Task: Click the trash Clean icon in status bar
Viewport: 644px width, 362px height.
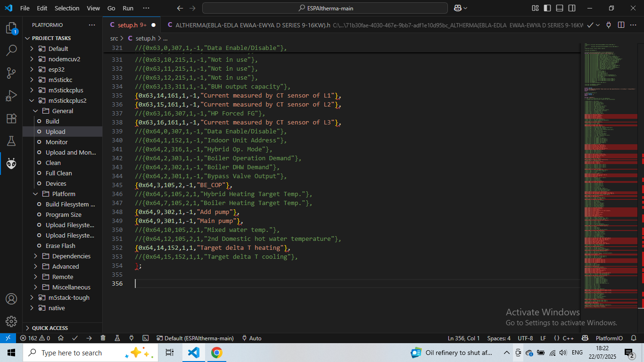Action: click(x=103, y=338)
